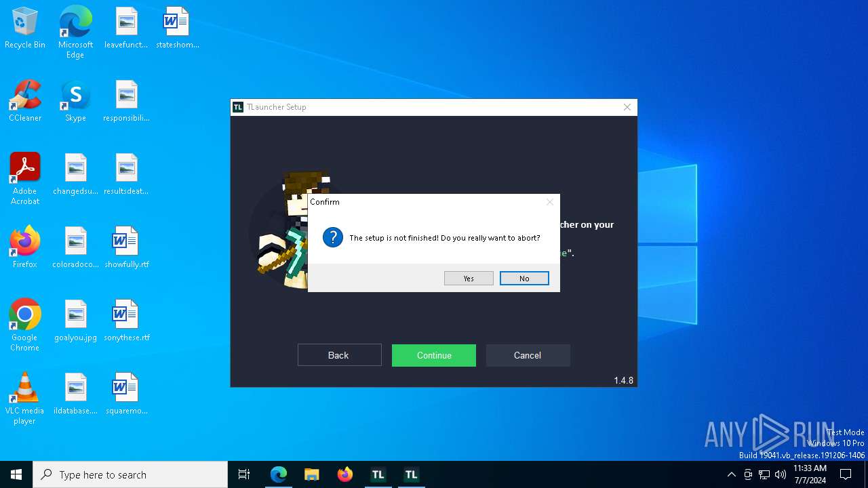Select the goalyou.jpg image file
This screenshot has width=868, height=488.
[75, 321]
